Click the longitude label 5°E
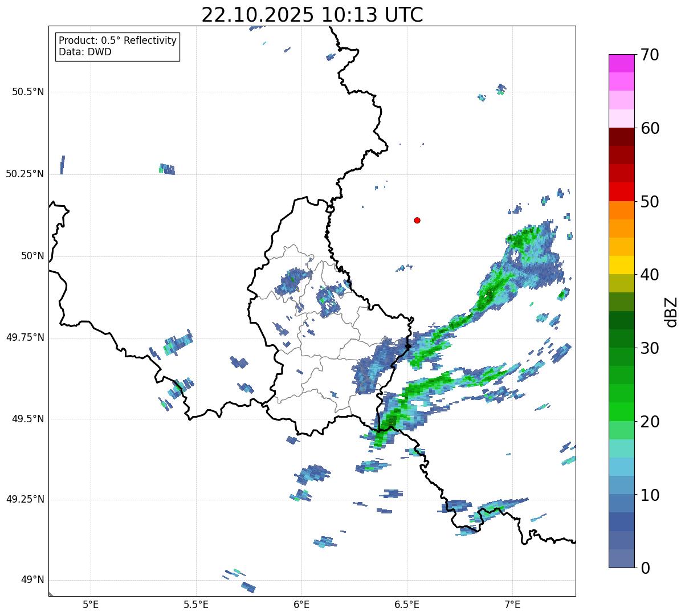Image resolution: width=685 pixels, height=616 pixels. tap(91, 605)
